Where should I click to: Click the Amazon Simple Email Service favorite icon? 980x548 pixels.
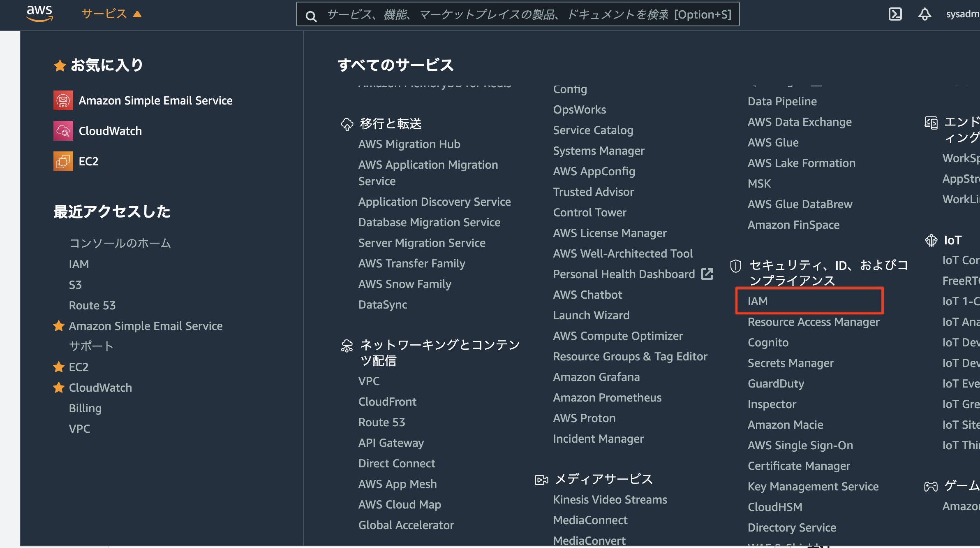tap(63, 100)
